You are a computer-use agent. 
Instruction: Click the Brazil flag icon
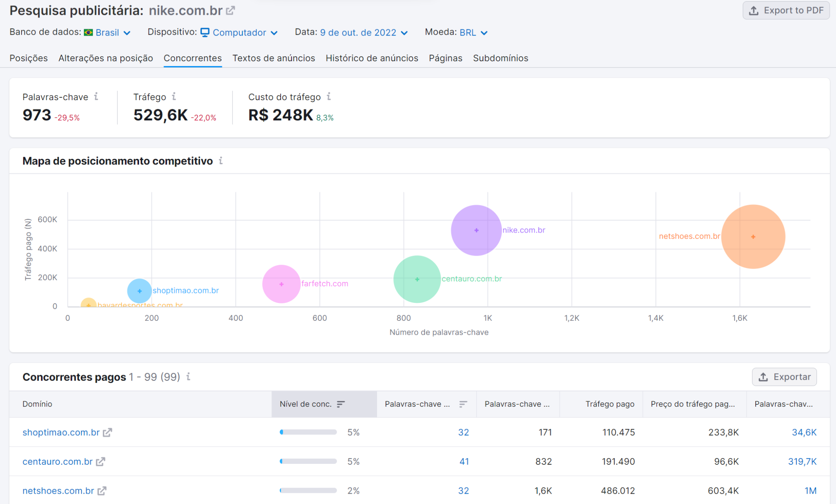[88, 32]
